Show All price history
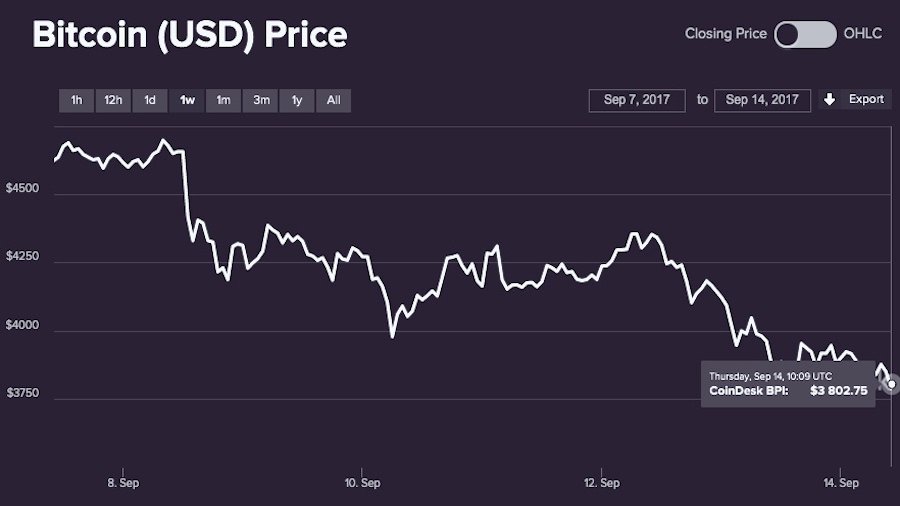The height and width of the screenshot is (506, 900). (333, 100)
